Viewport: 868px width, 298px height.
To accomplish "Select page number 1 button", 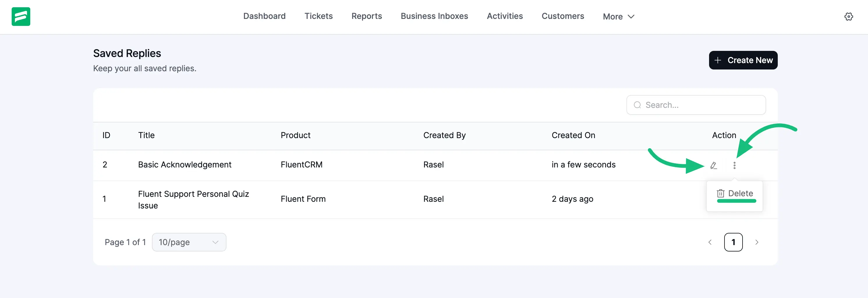I will [733, 242].
